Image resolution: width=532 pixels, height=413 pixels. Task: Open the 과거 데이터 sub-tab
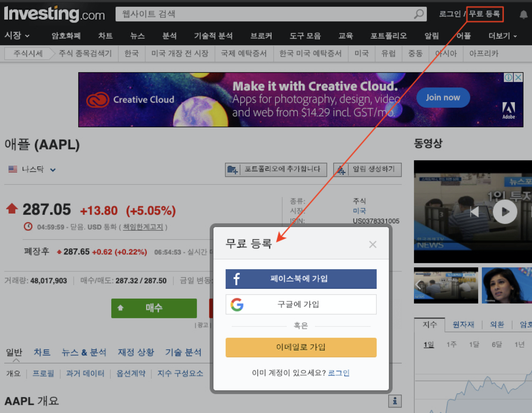tap(85, 373)
